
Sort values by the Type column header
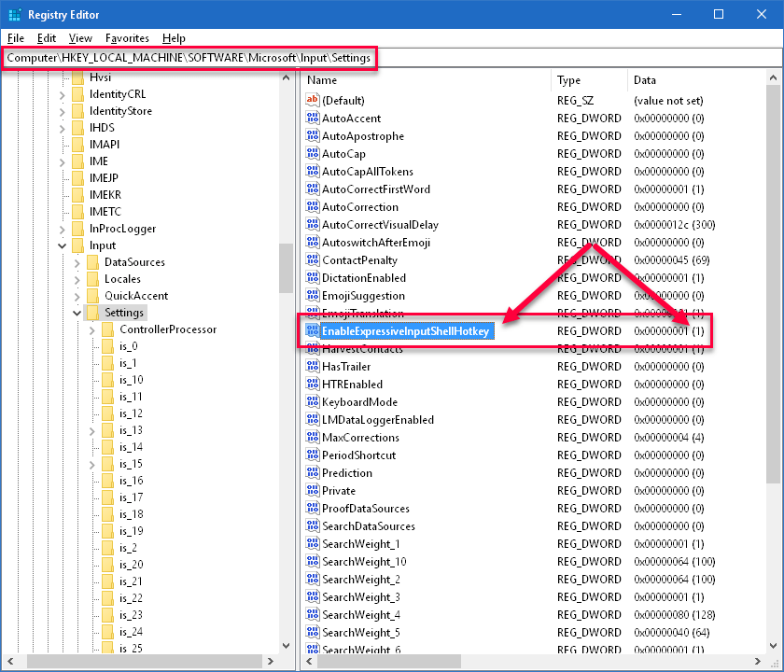pos(590,80)
